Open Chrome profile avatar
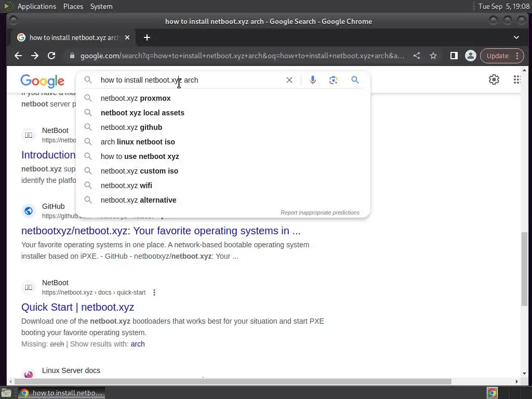 (471, 56)
